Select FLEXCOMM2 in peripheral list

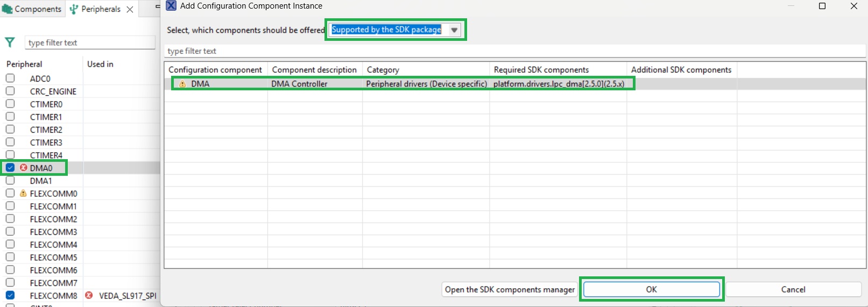tap(53, 219)
